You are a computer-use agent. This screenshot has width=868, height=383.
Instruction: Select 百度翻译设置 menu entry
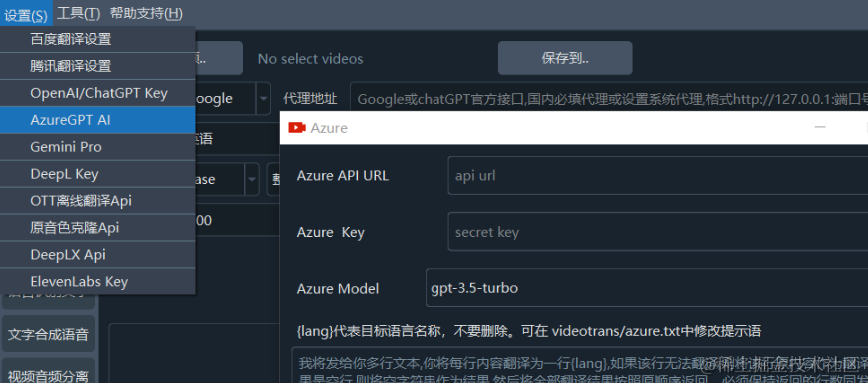point(98,39)
